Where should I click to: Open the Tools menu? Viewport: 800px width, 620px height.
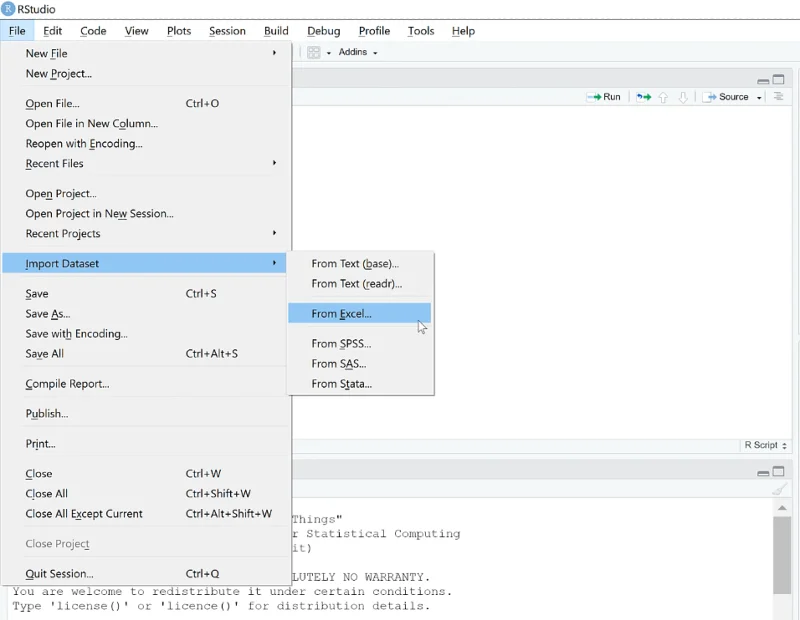coord(421,31)
